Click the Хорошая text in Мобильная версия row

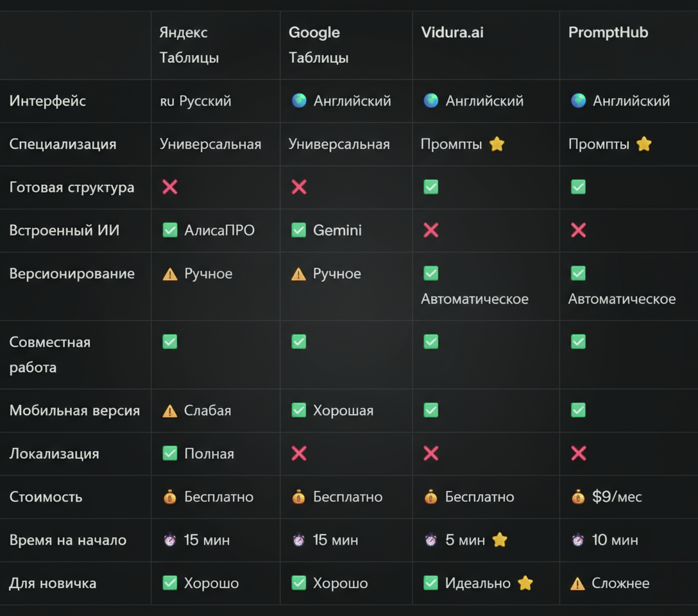343,411
